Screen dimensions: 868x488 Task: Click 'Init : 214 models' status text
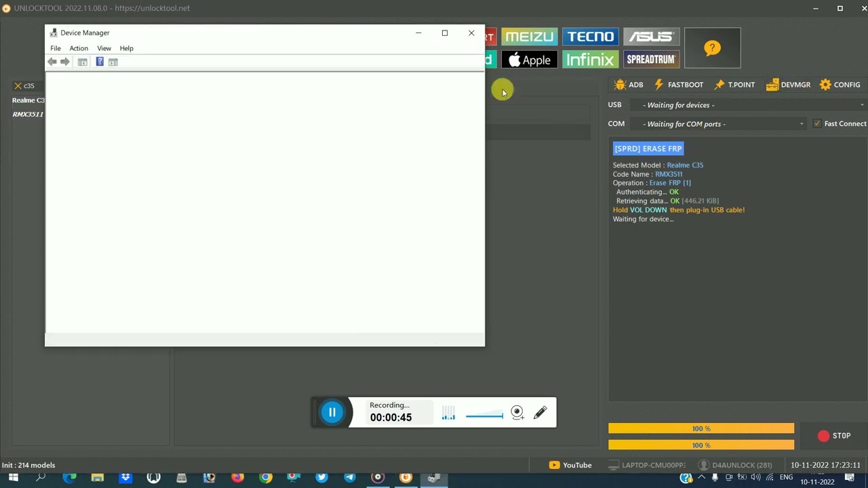(x=28, y=465)
